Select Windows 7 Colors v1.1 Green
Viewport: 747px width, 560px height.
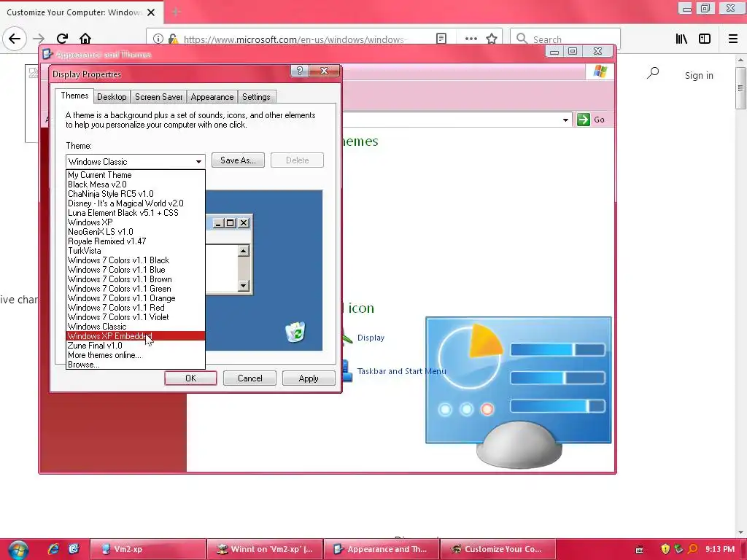(136, 289)
